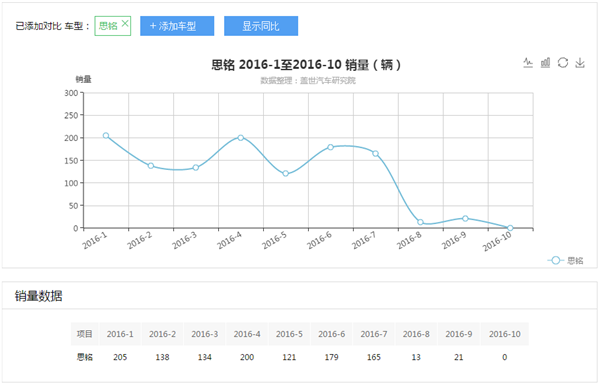600x385 pixels.
Task: Click the table value 165
Action: pyautogui.click(x=374, y=357)
